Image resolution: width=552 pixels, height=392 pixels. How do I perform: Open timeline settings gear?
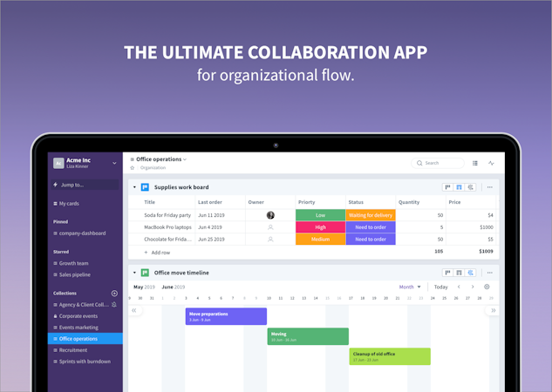487,287
